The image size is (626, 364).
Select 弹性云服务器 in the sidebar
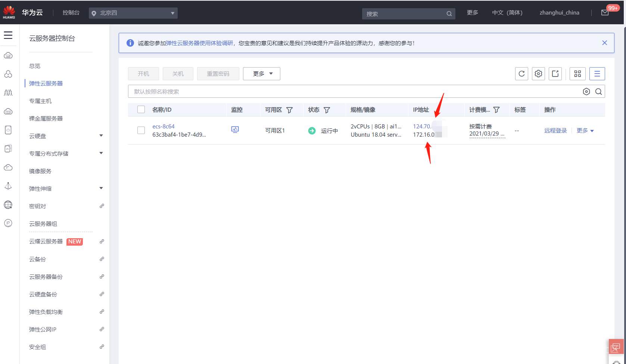[46, 83]
